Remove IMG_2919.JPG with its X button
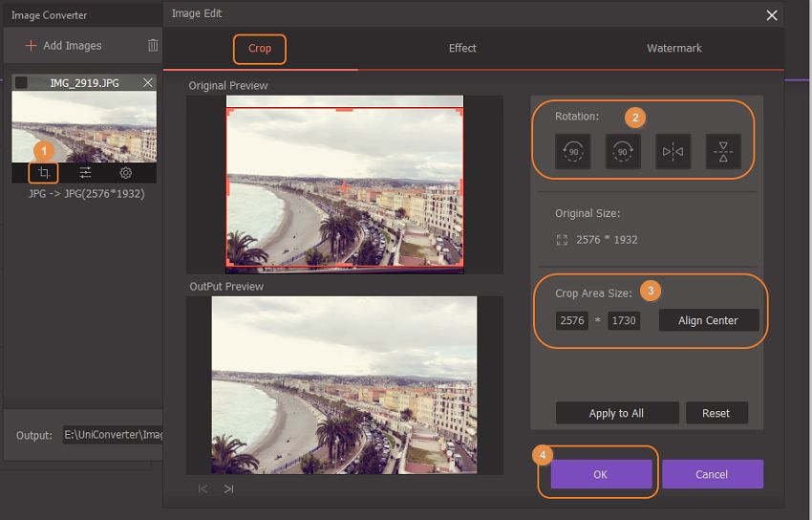This screenshot has height=520, width=812. click(x=147, y=83)
